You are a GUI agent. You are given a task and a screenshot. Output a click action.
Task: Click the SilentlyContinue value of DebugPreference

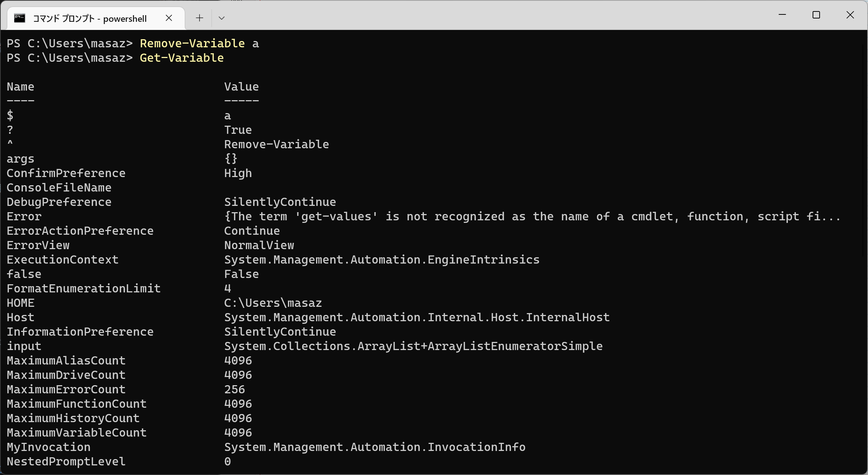(x=280, y=202)
